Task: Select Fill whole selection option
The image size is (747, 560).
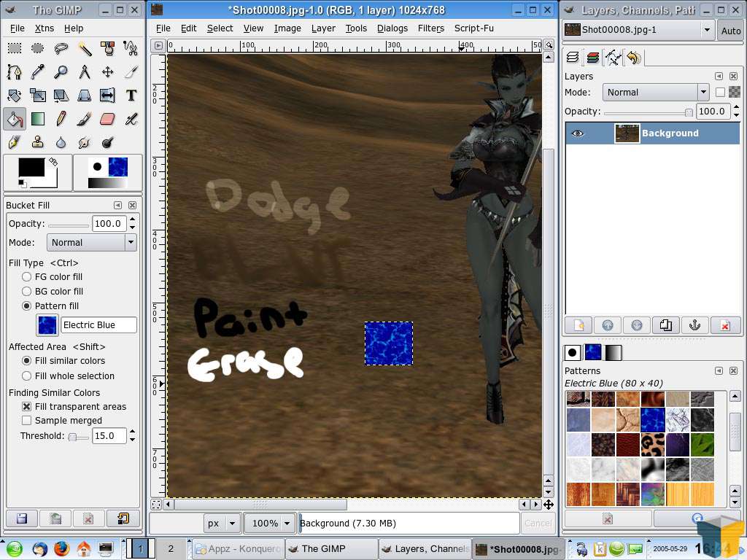Action: (27, 376)
